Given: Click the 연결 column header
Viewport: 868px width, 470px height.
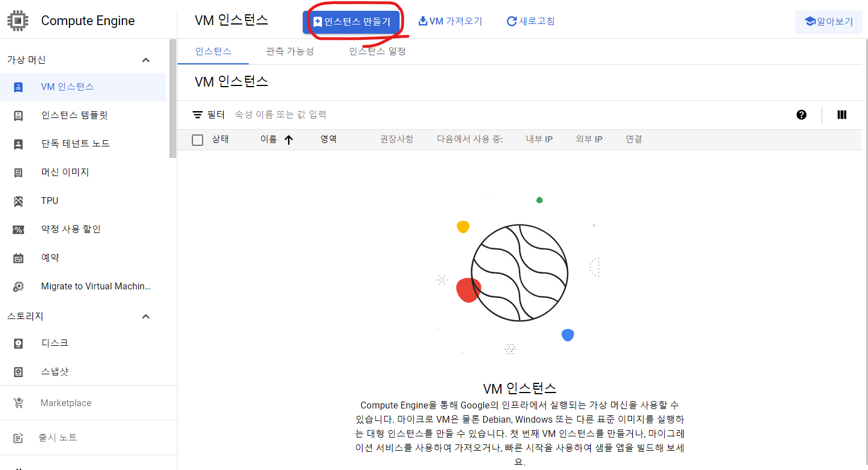Looking at the screenshot, I should [634, 139].
